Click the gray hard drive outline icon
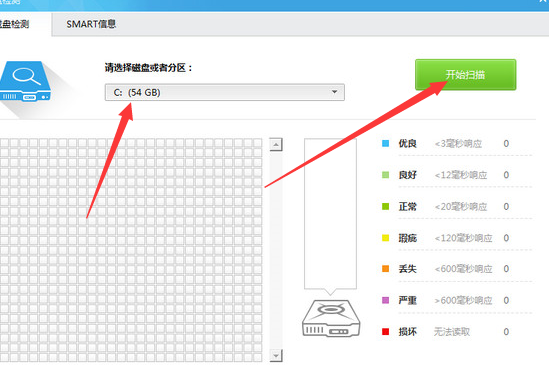 (331, 318)
